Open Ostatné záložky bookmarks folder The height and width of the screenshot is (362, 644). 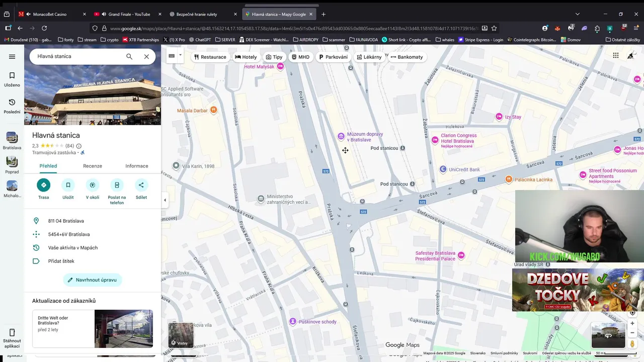[623, 40]
